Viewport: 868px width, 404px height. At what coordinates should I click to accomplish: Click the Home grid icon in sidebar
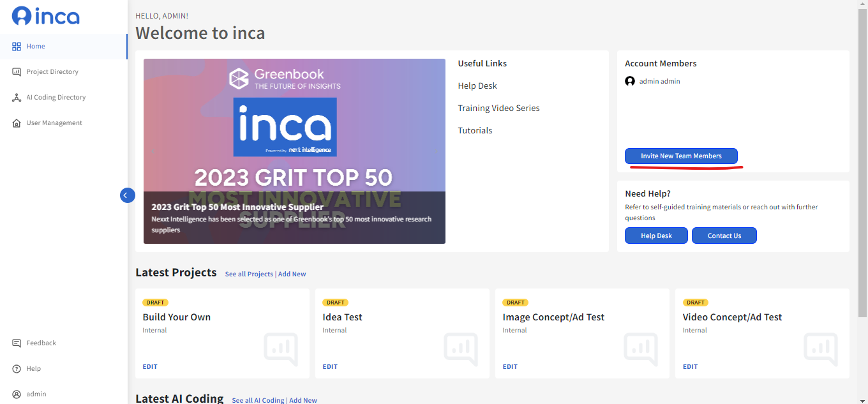(17, 46)
